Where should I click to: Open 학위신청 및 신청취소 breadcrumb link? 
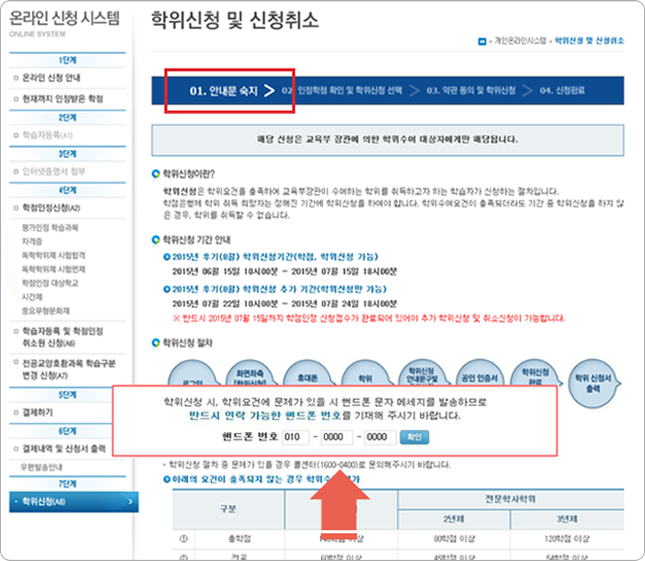pyautogui.click(x=589, y=41)
